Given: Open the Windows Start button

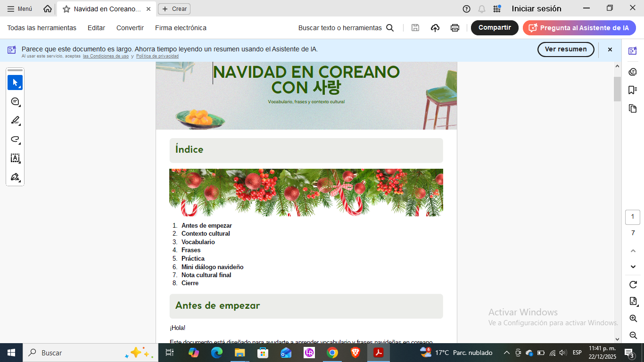Looking at the screenshot, I should 11,353.
